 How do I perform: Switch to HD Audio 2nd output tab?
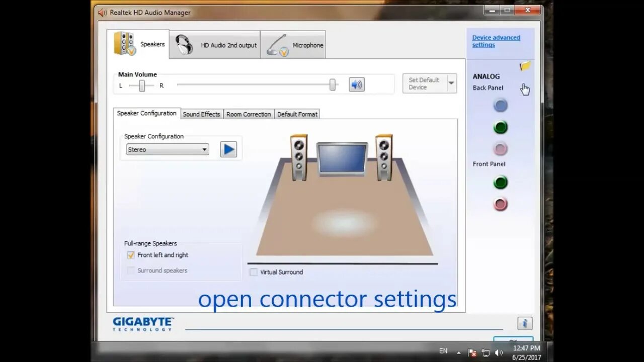coord(215,45)
